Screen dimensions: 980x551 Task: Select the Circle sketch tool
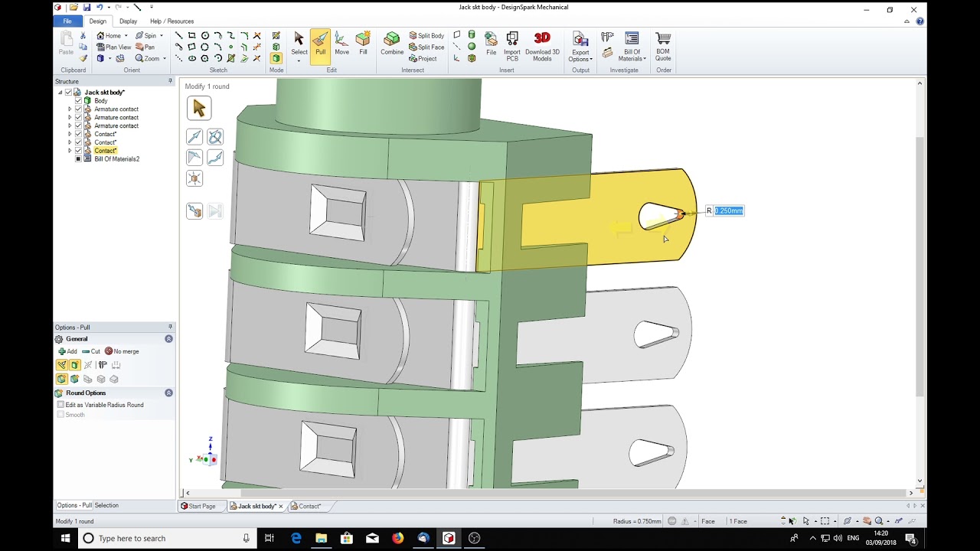205,35
